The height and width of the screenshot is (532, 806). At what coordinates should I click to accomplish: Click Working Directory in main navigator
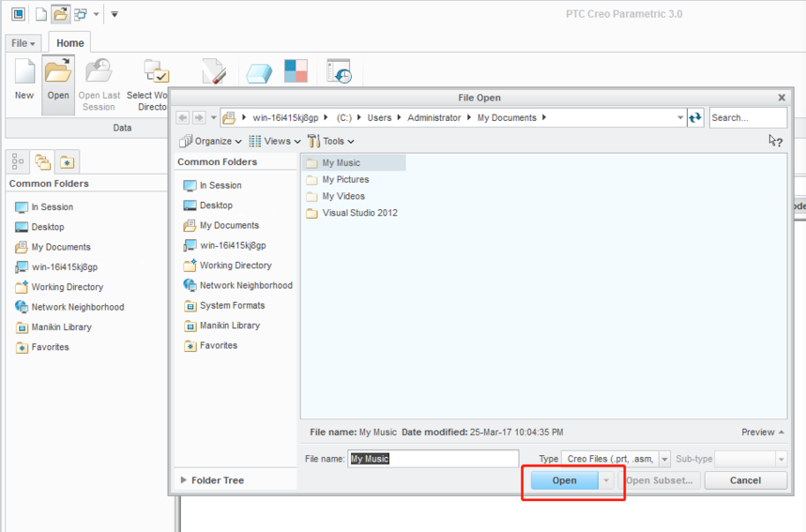pyautogui.click(x=60, y=287)
